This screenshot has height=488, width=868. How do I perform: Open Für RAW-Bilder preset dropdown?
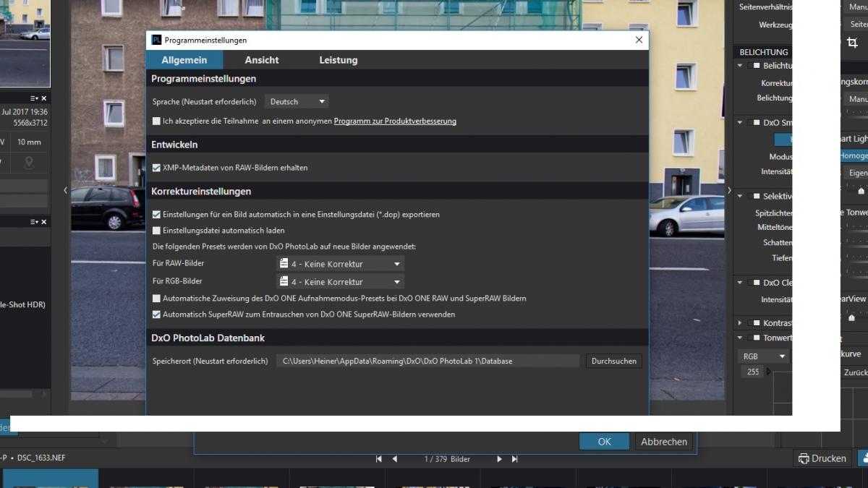pos(340,264)
